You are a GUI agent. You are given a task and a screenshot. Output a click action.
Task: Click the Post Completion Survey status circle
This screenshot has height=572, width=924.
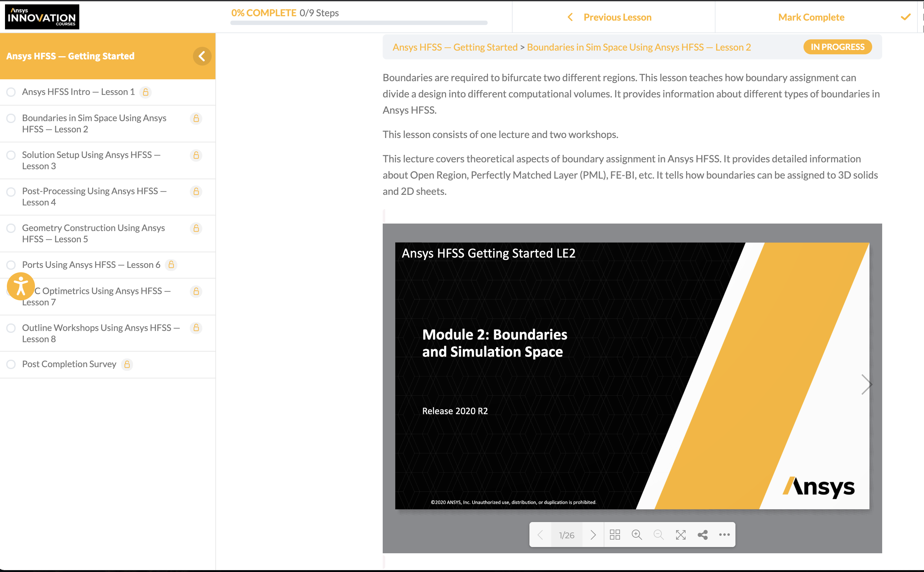[11, 364]
